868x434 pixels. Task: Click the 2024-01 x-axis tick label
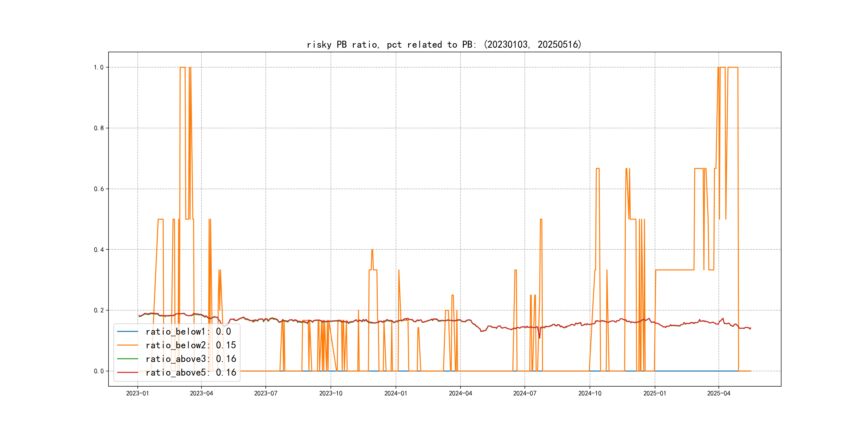(x=396, y=393)
